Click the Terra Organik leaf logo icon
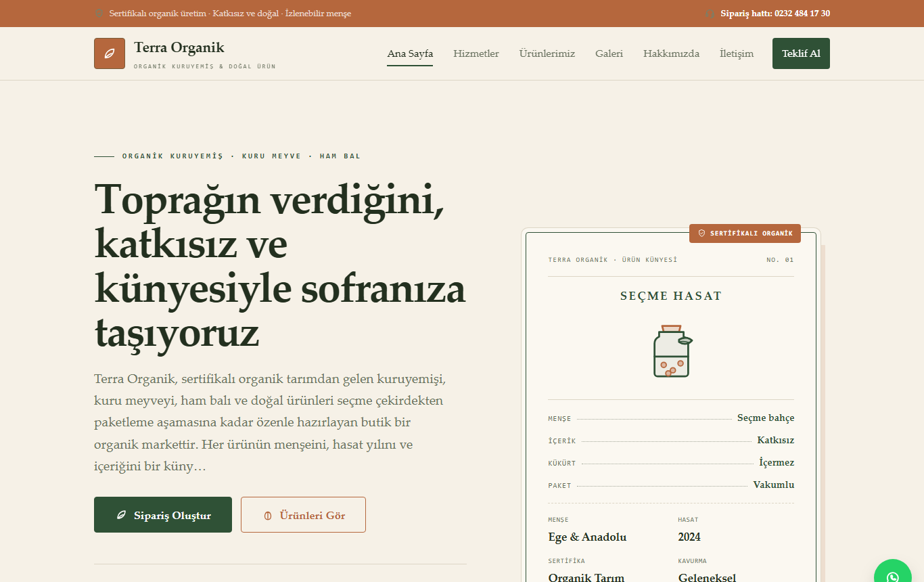Viewport: 924px width, 582px height. point(110,53)
